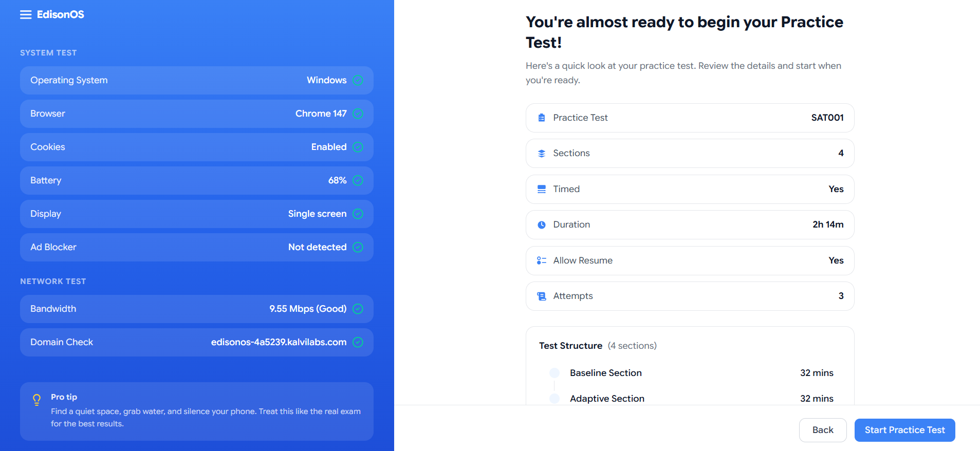This screenshot has width=980, height=451.
Task: Click the Domain Check result row
Action: [x=196, y=342]
